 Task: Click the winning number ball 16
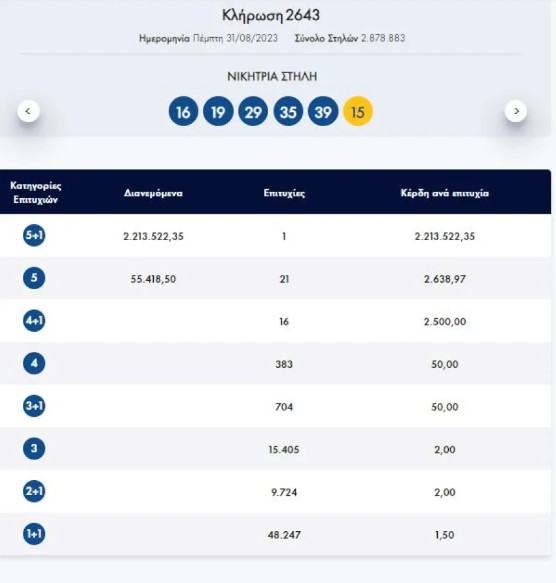pos(183,111)
